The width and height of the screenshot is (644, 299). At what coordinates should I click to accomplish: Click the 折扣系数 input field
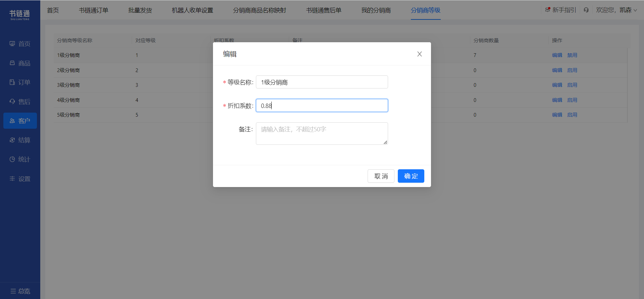click(x=322, y=106)
